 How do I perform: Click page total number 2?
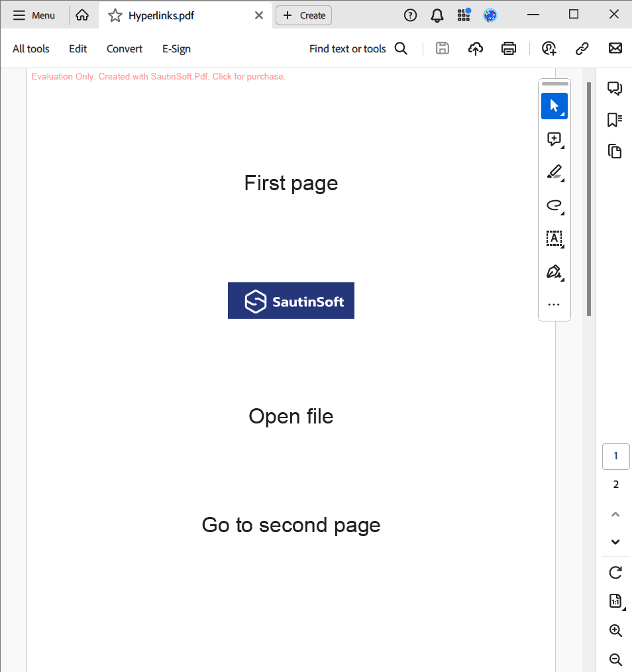tap(615, 484)
